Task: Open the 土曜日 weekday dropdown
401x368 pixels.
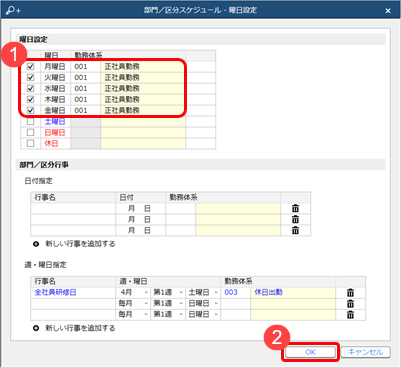Action: point(203,292)
